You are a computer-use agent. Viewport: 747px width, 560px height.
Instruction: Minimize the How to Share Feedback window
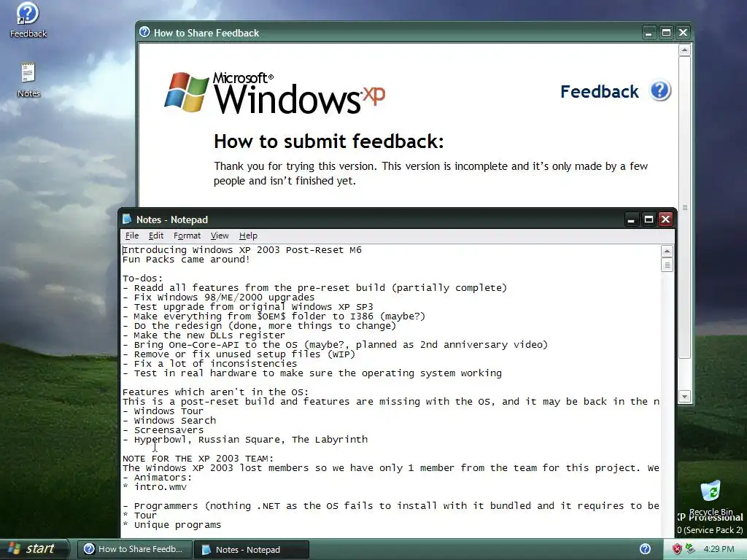click(649, 32)
